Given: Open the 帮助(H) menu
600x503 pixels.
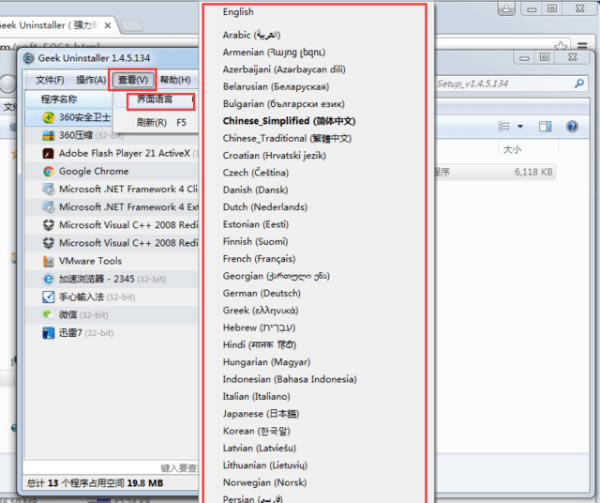Looking at the screenshot, I should click(x=175, y=80).
